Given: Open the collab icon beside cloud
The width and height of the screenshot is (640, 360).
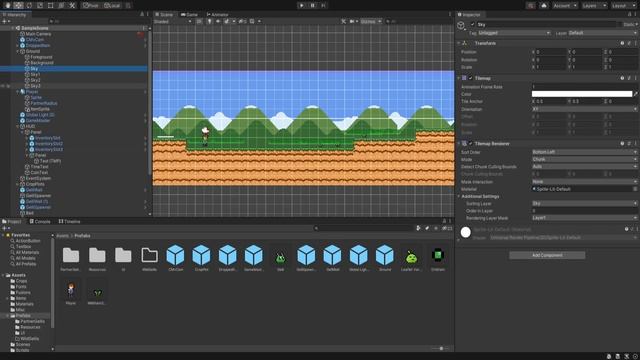Looking at the screenshot, I should tap(530, 5).
